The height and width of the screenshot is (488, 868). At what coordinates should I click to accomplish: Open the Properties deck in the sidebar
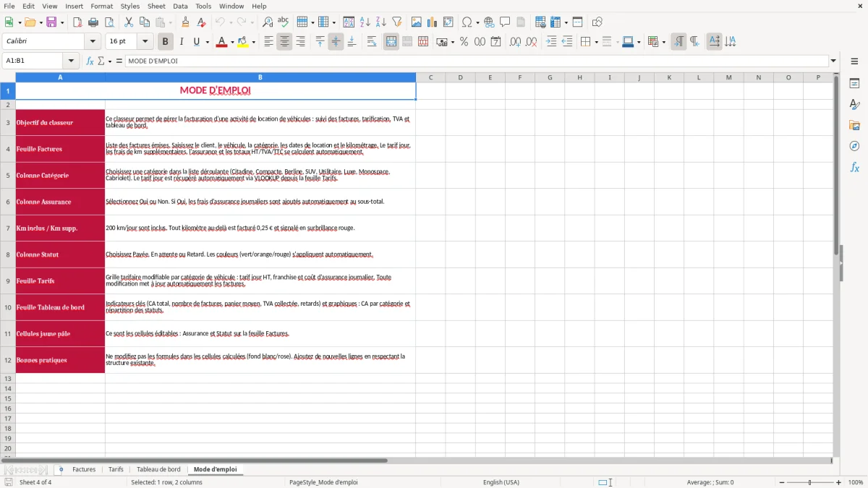[854, 83]
